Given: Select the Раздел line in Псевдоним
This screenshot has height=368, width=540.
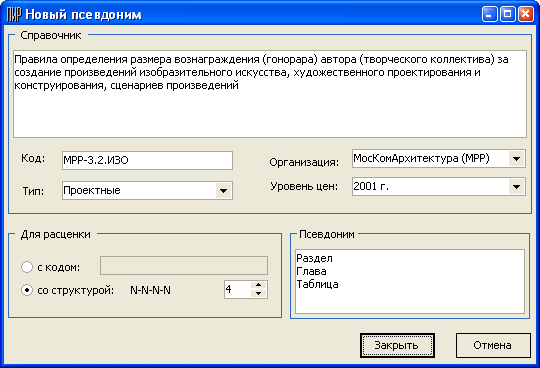Looking at the screenshot, I should pos(314,258).
